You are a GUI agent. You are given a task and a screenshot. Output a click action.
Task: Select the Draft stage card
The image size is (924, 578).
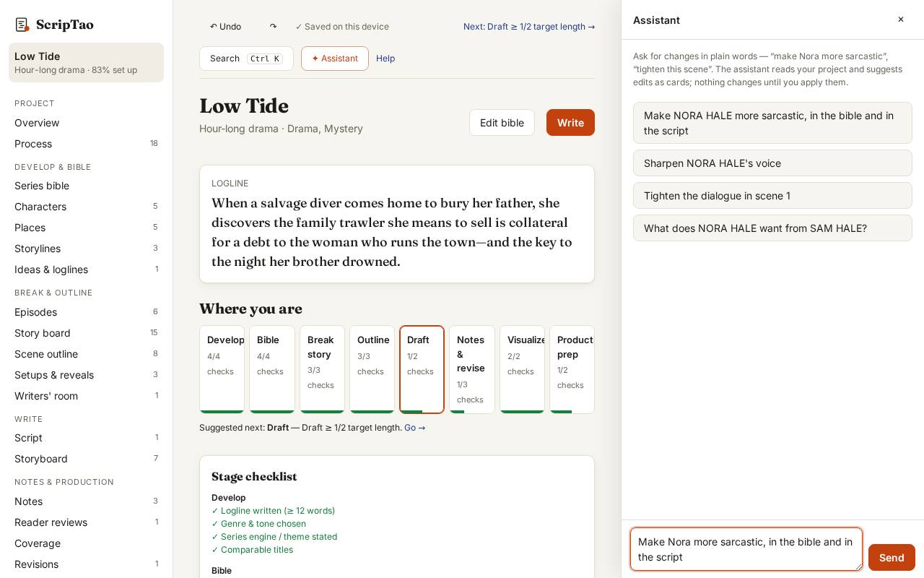click(x=422, y=369)
